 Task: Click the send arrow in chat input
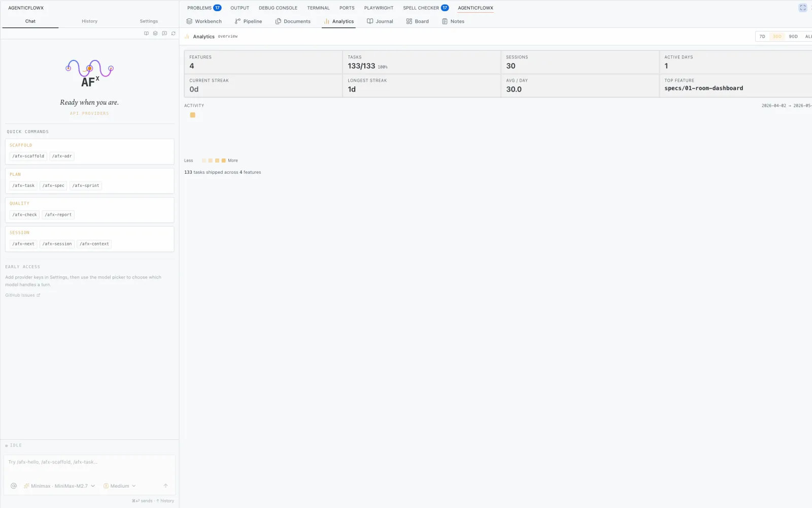[165, 486]
